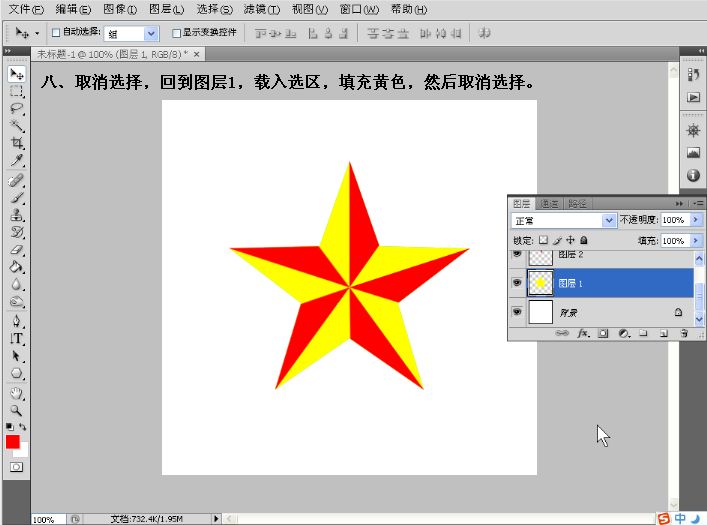Click the 图层 1 layer thumbnail
The image size is (707, 525).
tap(540, 283)
